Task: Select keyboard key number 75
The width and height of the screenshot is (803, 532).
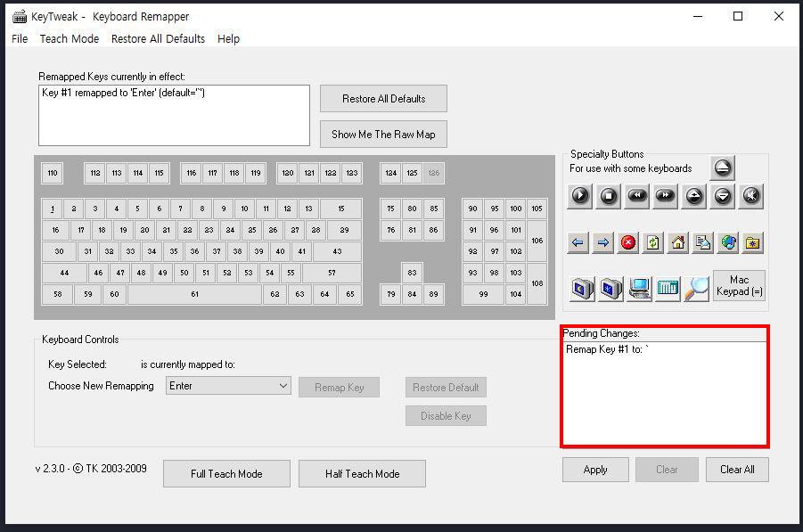Action: pyautogui.click(x=390, y=209)
